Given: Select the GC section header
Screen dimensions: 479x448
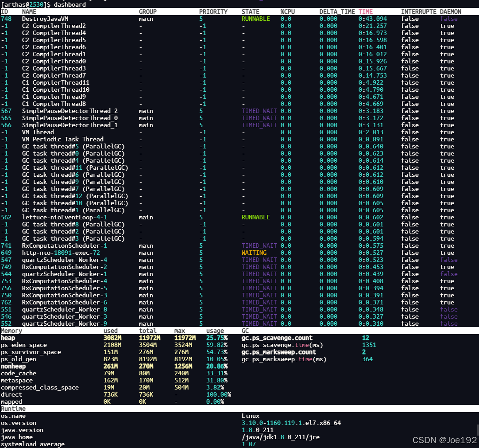Looking at the screenshot, I should coord(245,331).
